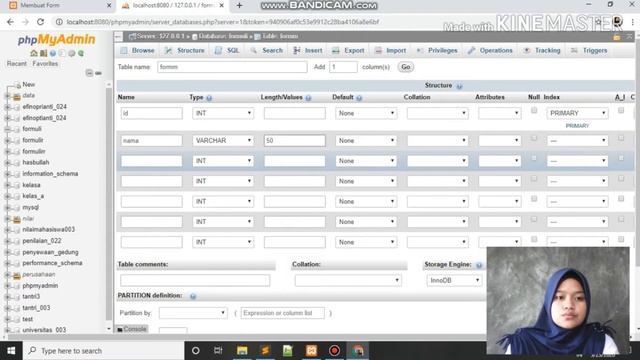Viewport: 640px width, 360px height.
Task: Open XAMPP icon in taskbar
Action: pos(311,351)
